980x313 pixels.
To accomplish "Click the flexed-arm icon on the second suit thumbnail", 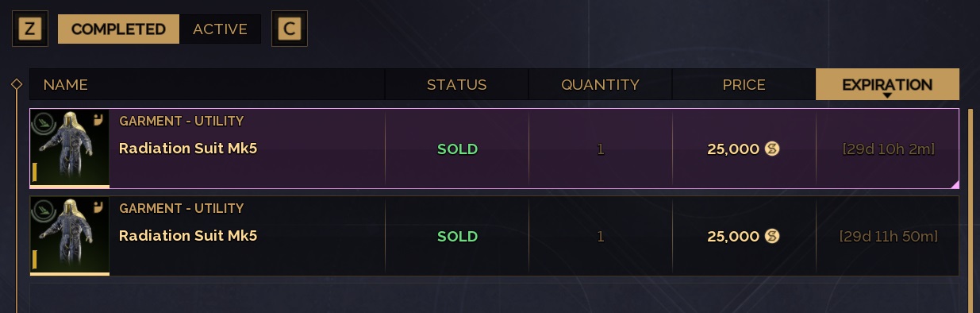I will 98,208.
